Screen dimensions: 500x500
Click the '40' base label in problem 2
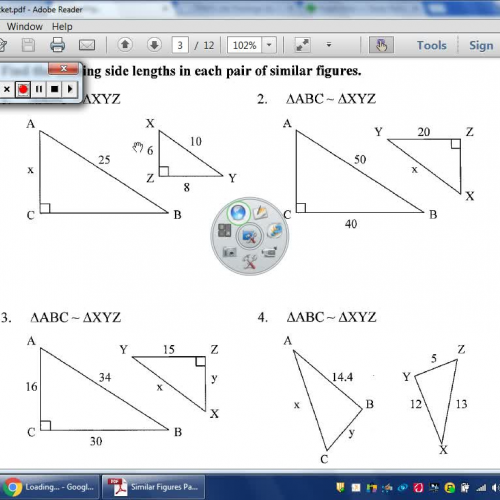click(351, 224)
